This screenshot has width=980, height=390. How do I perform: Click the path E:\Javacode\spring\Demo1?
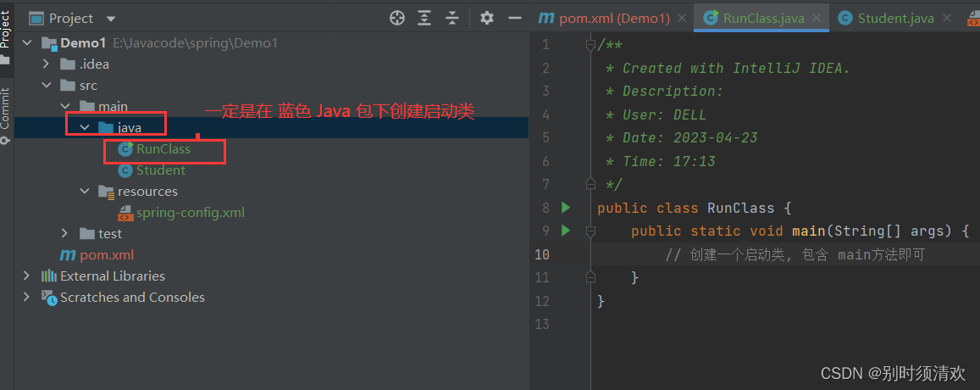[195, 43]
